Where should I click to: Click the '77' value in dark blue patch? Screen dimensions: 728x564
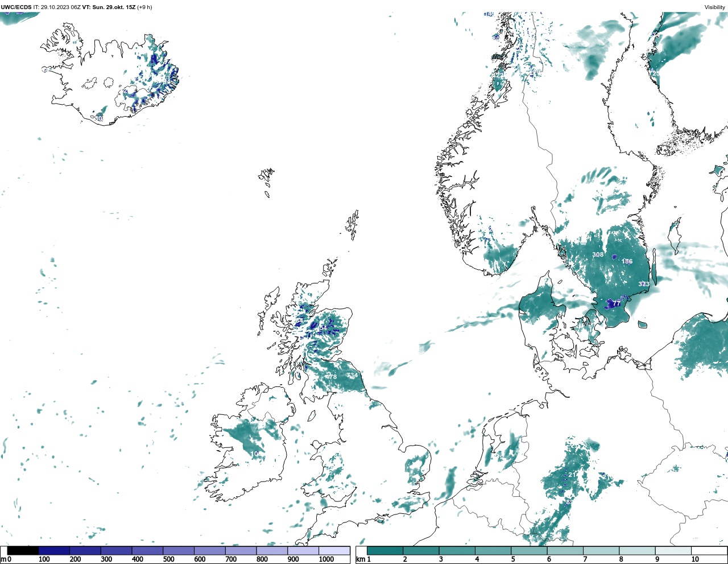(x=617, y=304)
